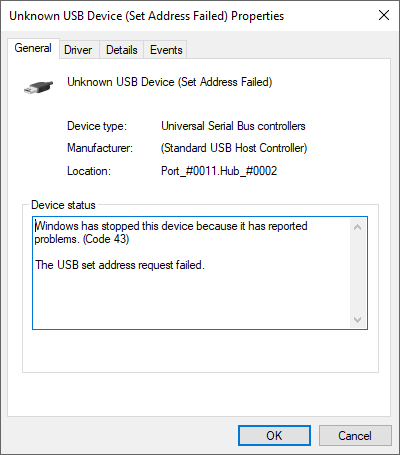Click the device status scrollbar track
The image size is (400, 455).
coord(358,273)
